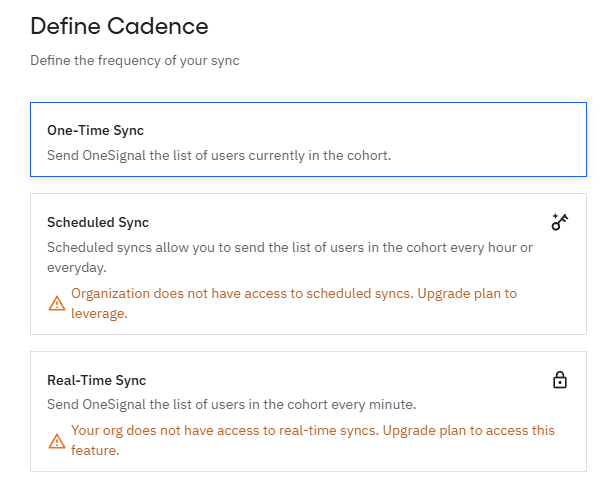Click the key upgrade icon on Scheduled Sync
The width and height of the screenshot is (602, 499).
click(560, 222)
